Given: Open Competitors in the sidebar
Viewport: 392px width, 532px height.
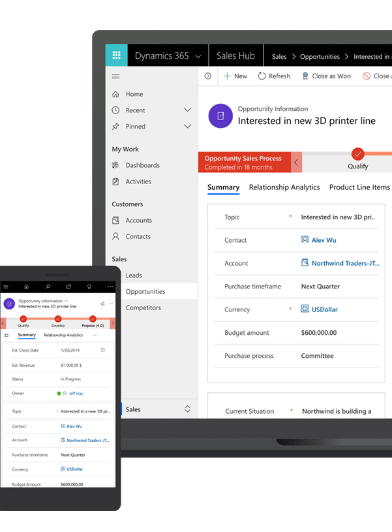Looking at the screenshot, I should (143, 307).
